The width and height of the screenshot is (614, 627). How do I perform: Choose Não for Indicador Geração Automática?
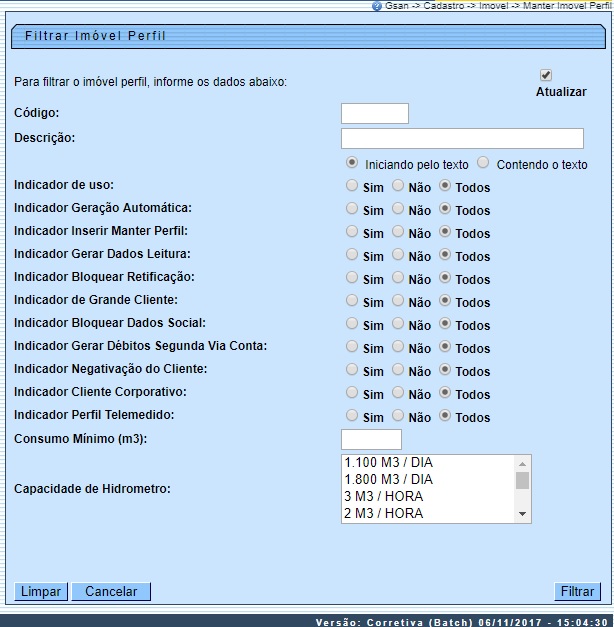(x=398, y=208)
